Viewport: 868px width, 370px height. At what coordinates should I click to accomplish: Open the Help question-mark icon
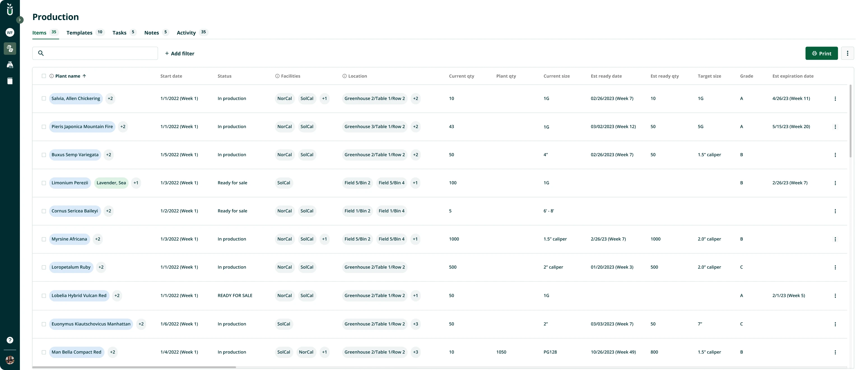click(x=10, y=340)
